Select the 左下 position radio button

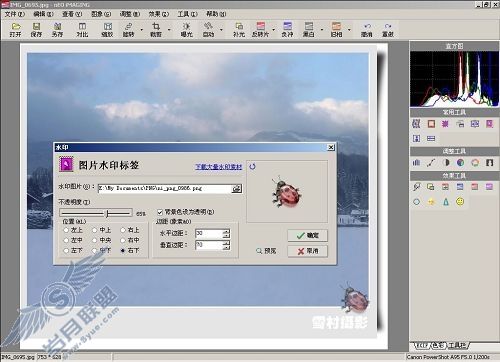(x=66, y=250)
